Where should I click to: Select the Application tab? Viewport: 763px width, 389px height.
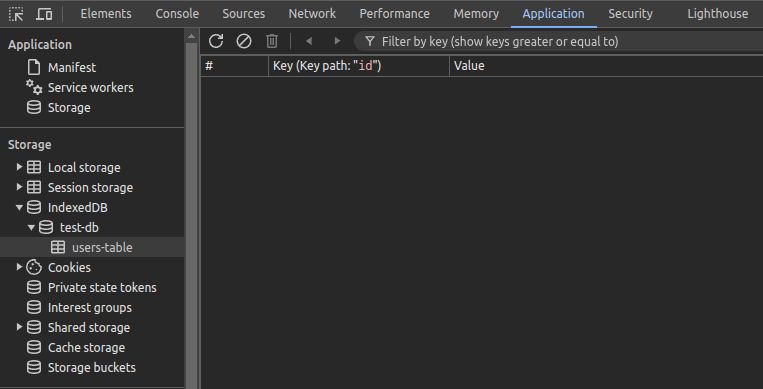coord(553,14)
